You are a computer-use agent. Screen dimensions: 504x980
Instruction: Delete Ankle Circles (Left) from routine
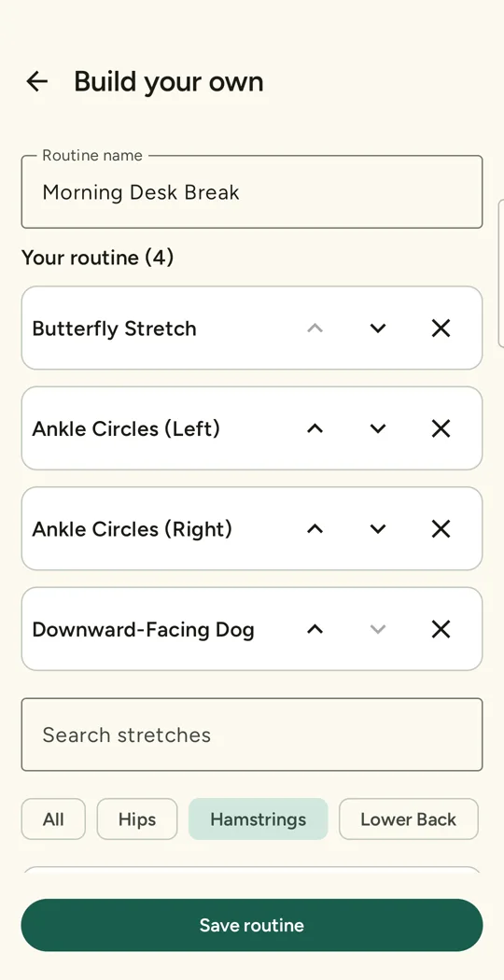(441, 428)
